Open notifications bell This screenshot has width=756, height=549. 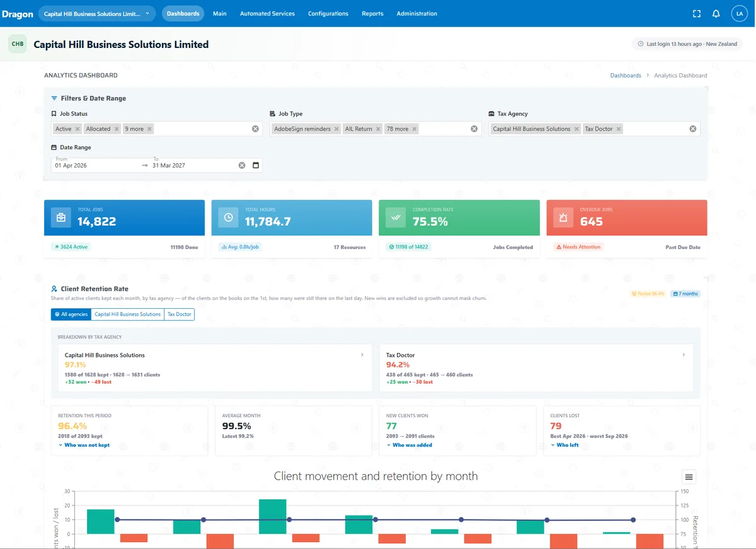(716, 13)
